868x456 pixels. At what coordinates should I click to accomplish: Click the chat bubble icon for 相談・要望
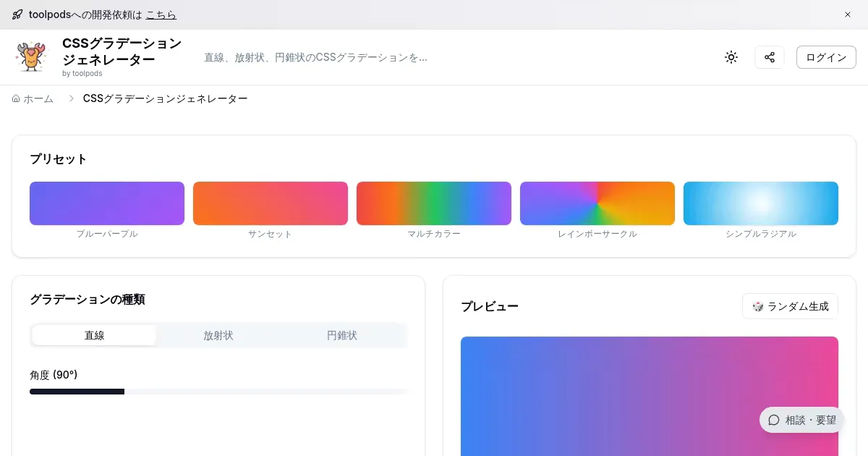pyautogui.click(x=774, y=420)
